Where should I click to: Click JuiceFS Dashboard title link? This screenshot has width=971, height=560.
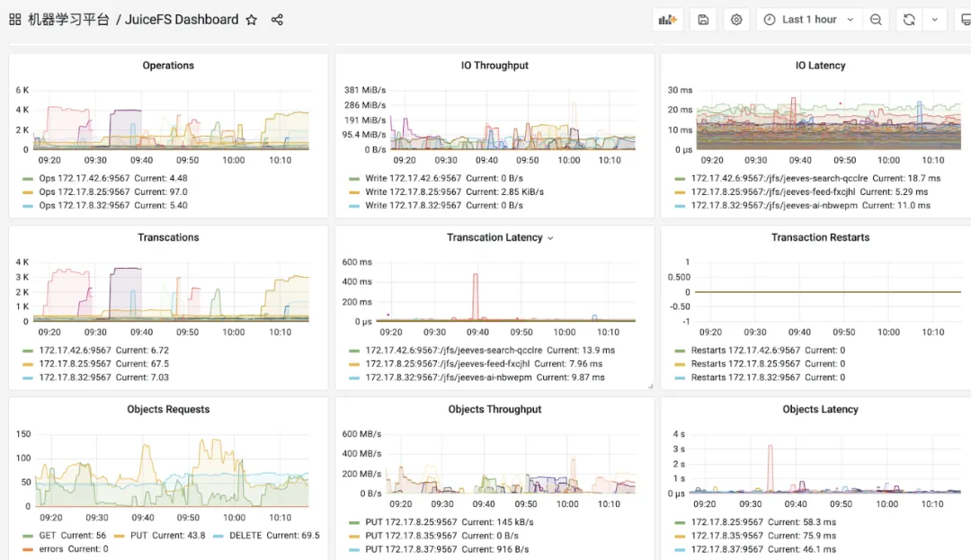tap(182, 20)
